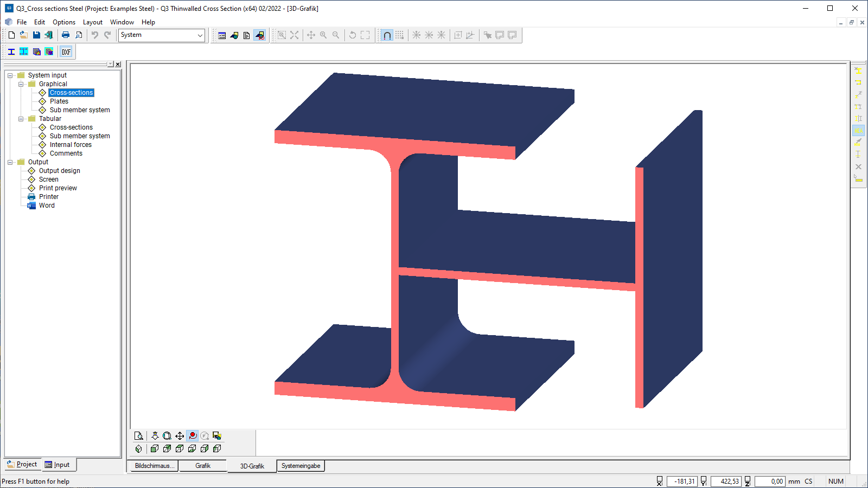
Task: Select Internal forces tree item
Action: point(71,145)
